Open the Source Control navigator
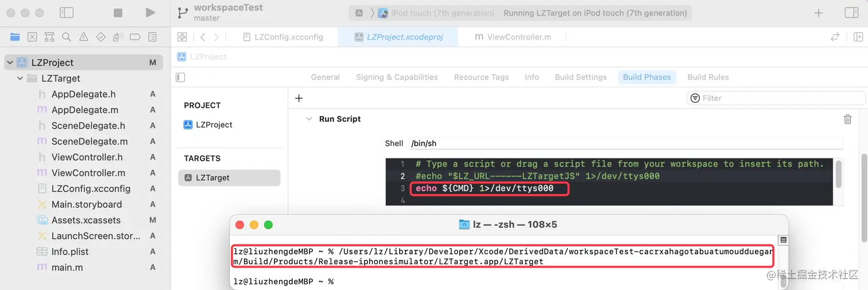This screenshot has height=290, width=868. (x=32, y=37)
